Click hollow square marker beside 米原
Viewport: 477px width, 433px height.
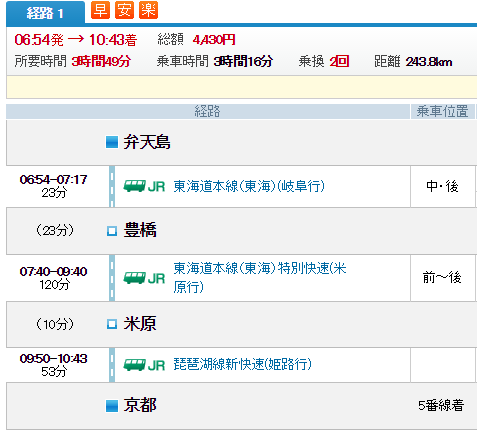(112, 324)
